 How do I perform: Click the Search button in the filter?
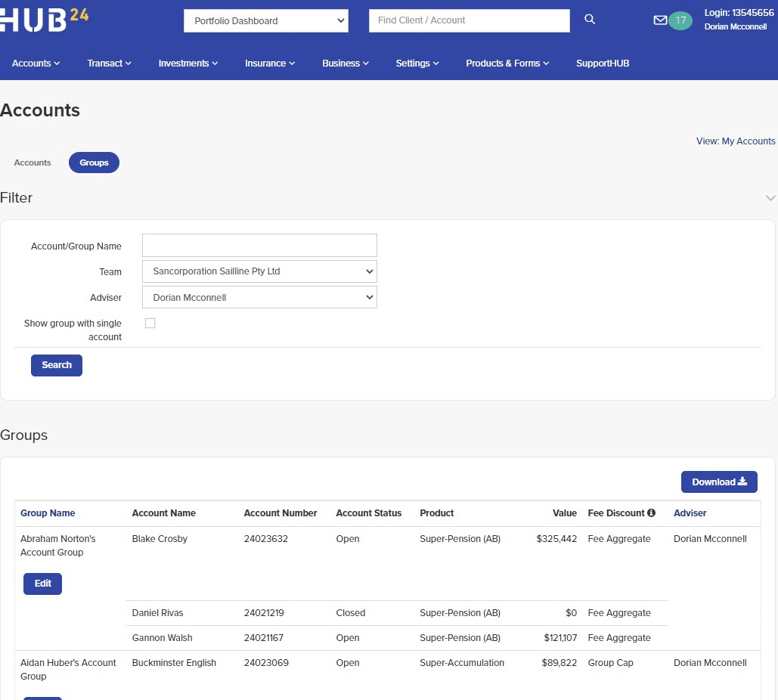tap(56, 365)
